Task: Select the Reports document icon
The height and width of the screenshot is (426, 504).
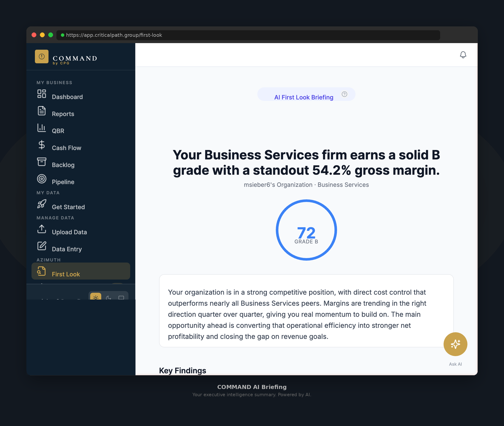Action: [x=42, y=111]
